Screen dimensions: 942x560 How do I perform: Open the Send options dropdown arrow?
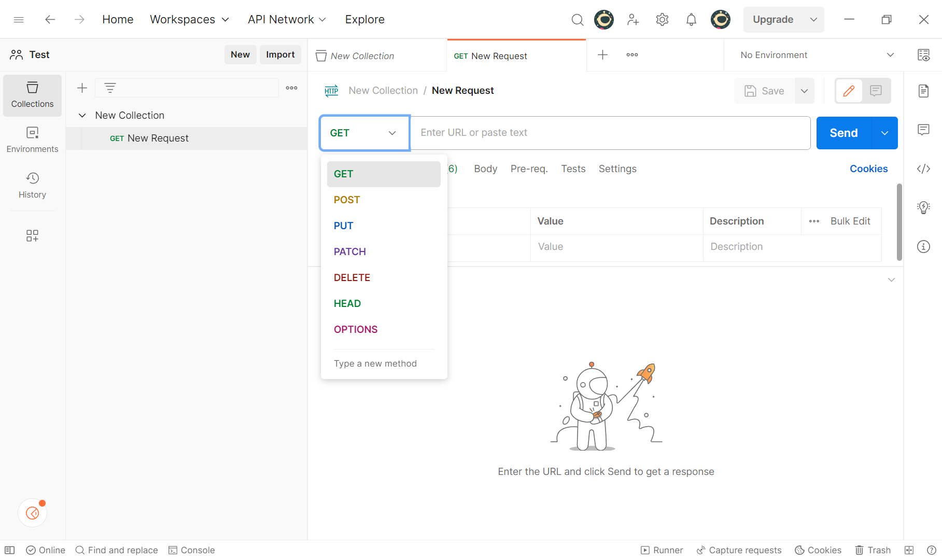point(885,133)
